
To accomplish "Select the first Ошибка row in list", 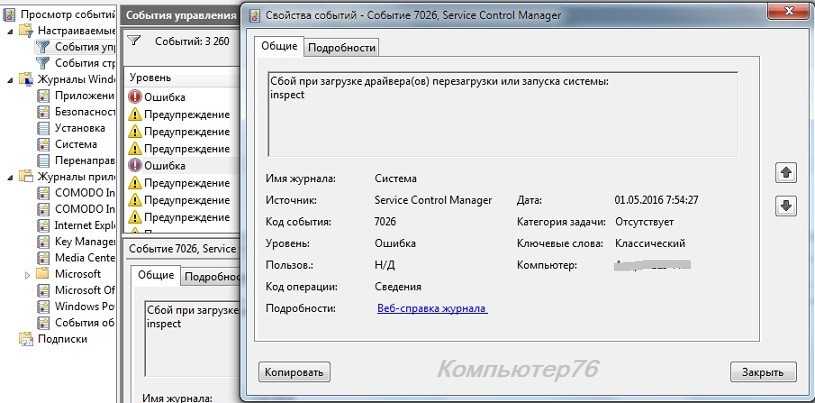I will 164,97.
